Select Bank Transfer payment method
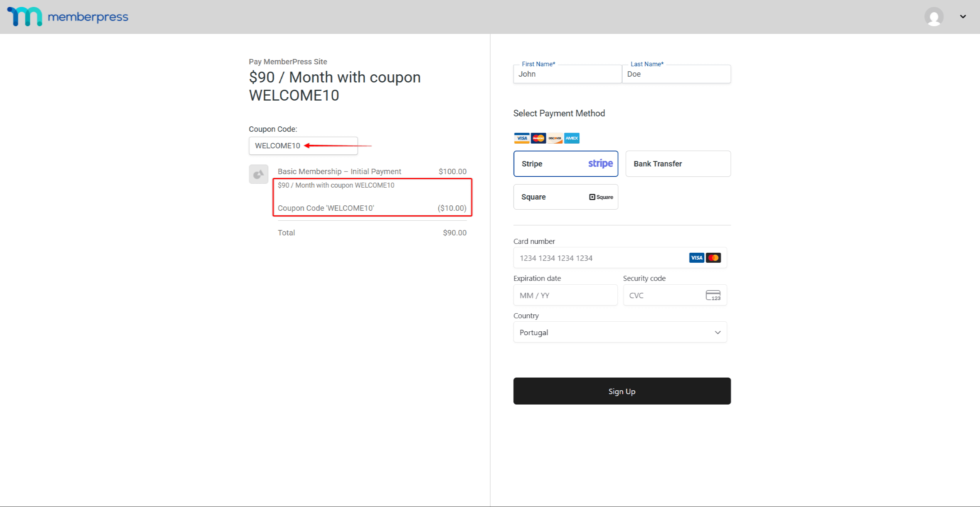The width and height of the screenshot is (980, 507). point(678,164)
